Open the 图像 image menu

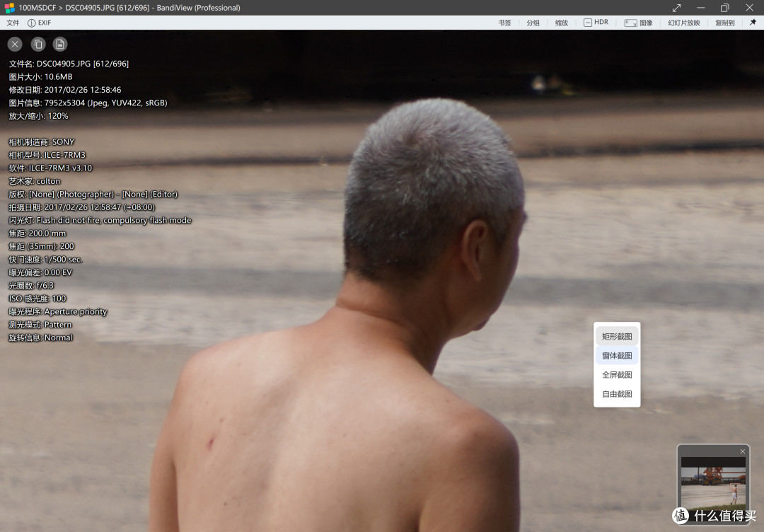[x=638, y=23]
